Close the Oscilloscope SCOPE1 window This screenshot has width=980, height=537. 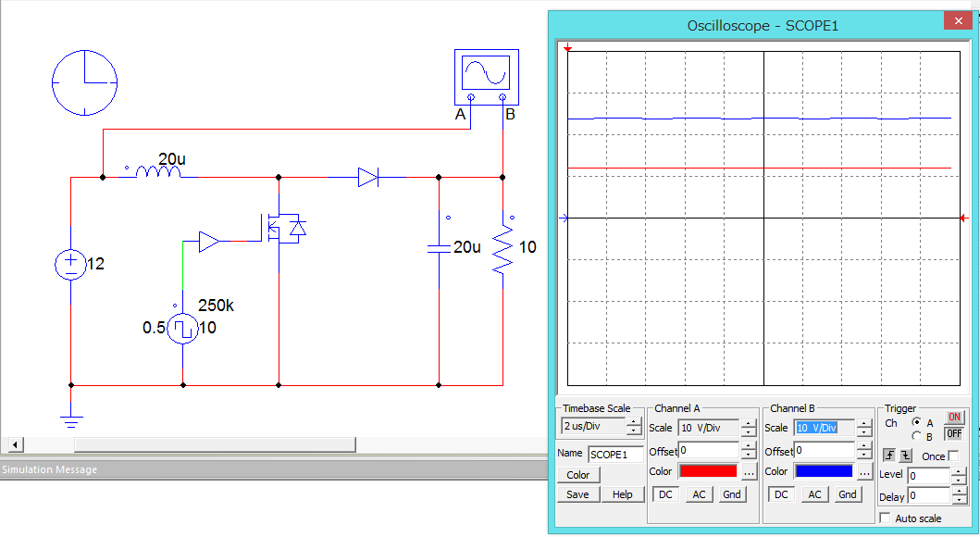958,21
